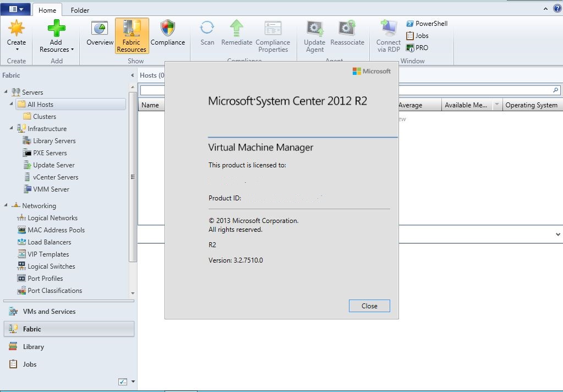Minimize the ribbon with the caret
Image resolution: width=563 pixels, height=392 pixels.
(x=545, y=9)
